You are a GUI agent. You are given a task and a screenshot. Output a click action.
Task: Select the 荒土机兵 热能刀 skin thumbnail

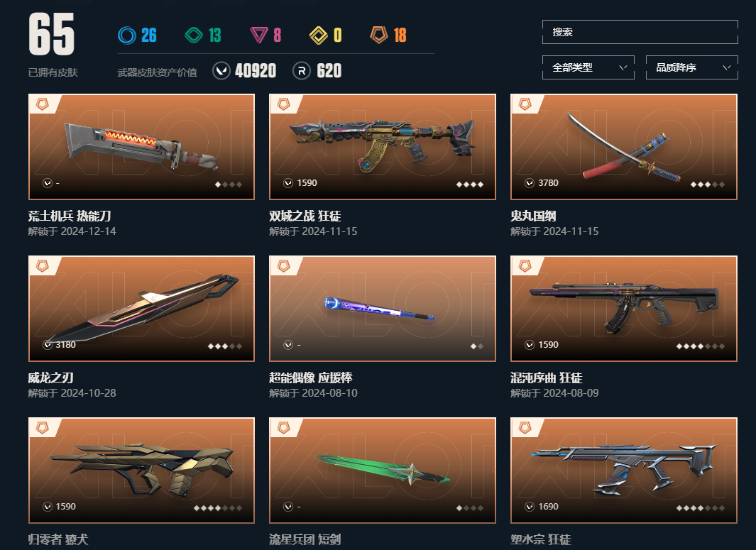tap(141, 146)
